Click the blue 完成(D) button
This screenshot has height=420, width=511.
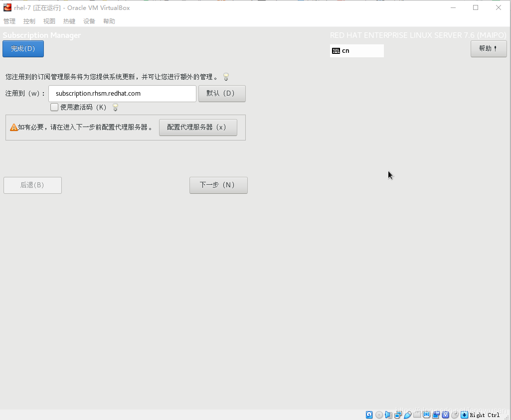pos(23,49)
